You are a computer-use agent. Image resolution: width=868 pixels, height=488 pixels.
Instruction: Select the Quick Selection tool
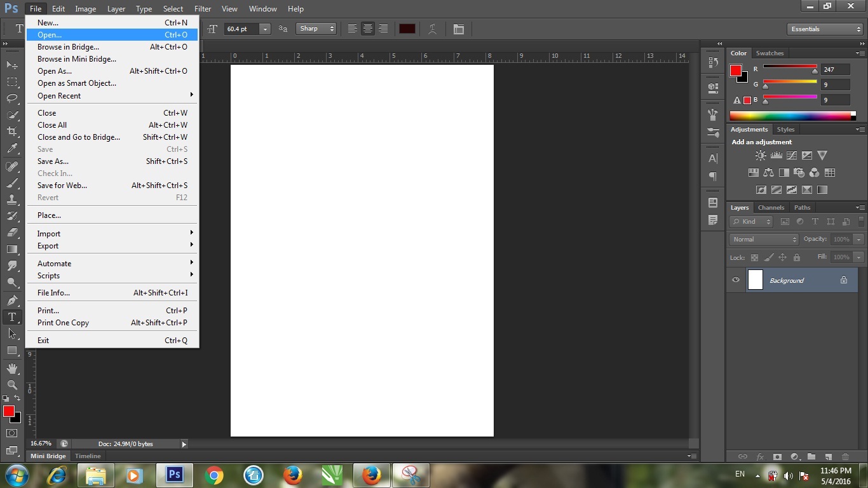(12, 115)
